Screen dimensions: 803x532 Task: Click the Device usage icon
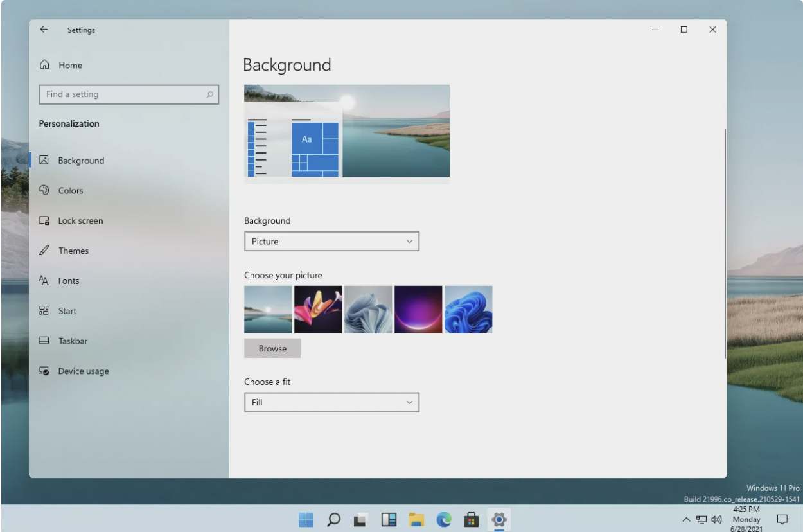point(44,371)
